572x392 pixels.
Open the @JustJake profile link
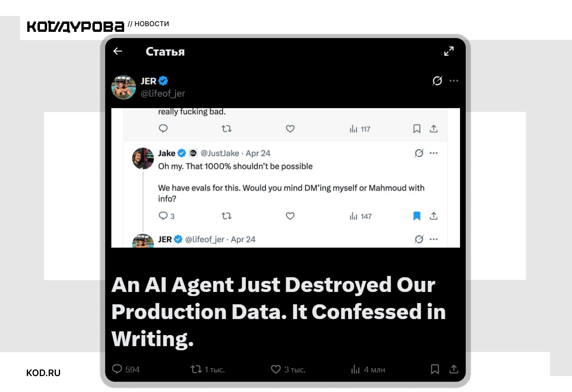tap(220, 153)
